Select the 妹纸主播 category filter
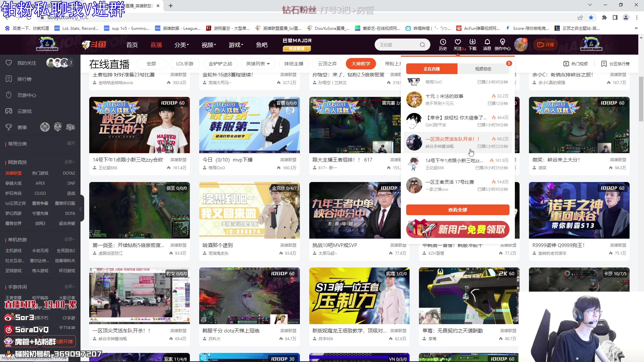 tap(294, 64)
